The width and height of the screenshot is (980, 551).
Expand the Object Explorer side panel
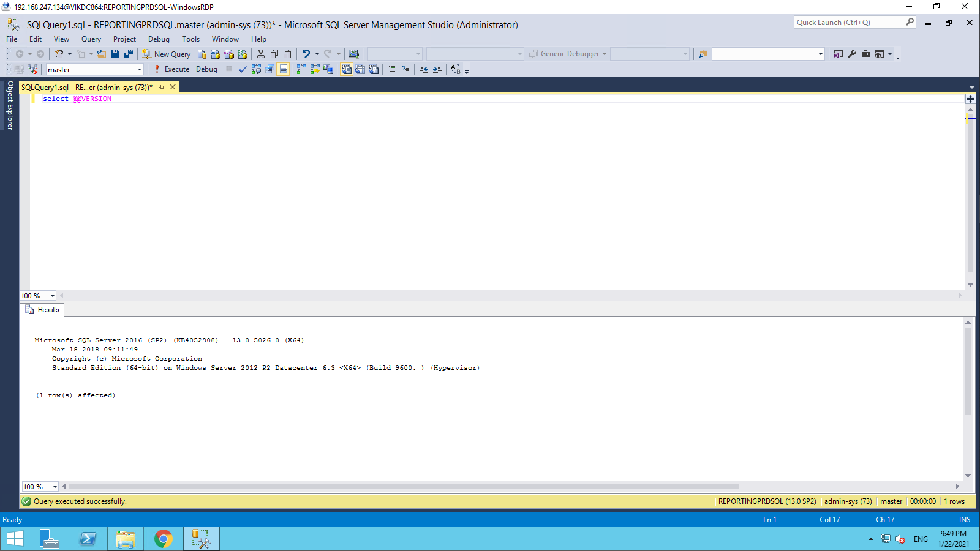coord(10,105)
